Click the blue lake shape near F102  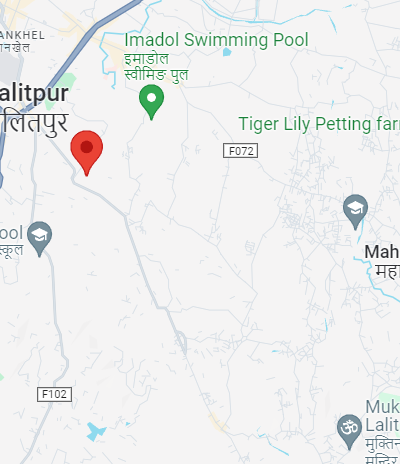(x=96, y=431)
